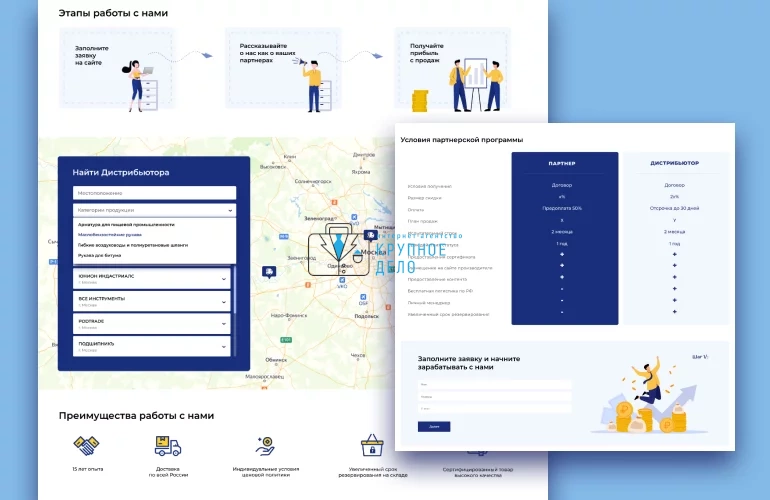Viewport: 770px width, 500px height.
Task: Select the truck map marker near Звенигород
Action: pyautogui.click(x=269, y=272)
